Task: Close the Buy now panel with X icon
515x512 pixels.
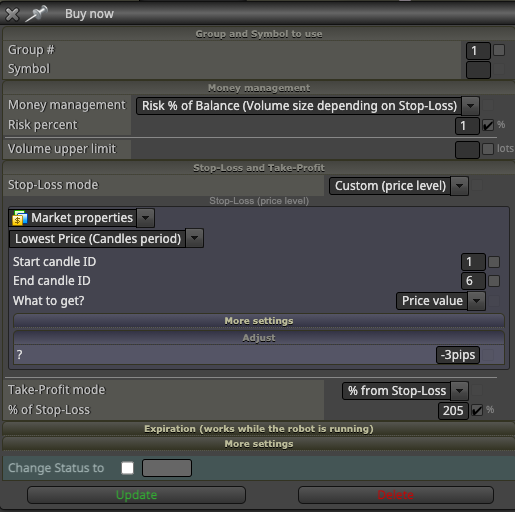Action: click(x=12, y=14)
